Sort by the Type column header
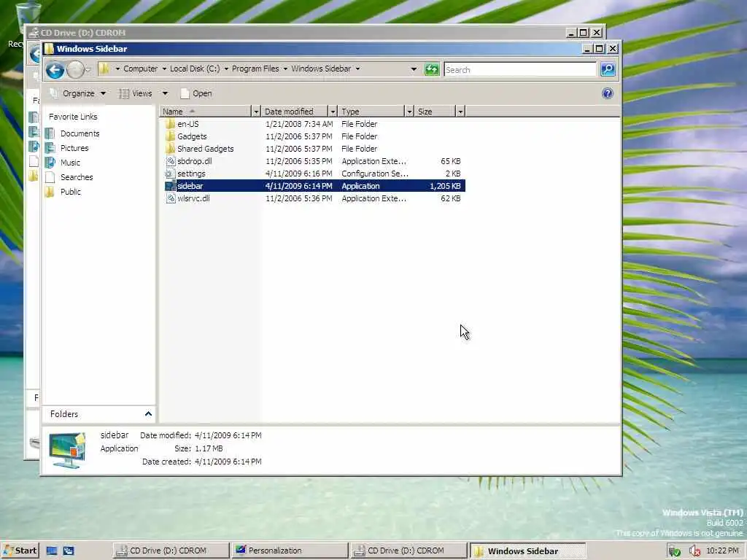Image resolution: width=747 pixels, height=560 pixels. coord(371,112)
